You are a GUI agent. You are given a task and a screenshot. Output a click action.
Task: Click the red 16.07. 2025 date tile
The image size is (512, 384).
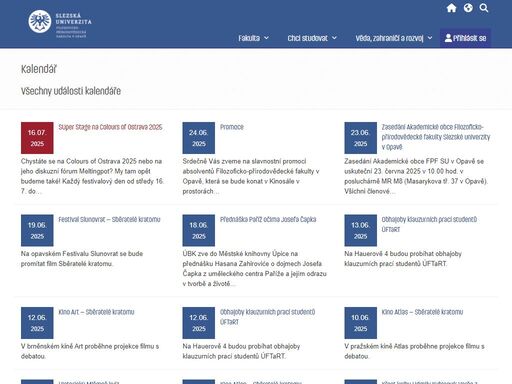click(37, 138)
